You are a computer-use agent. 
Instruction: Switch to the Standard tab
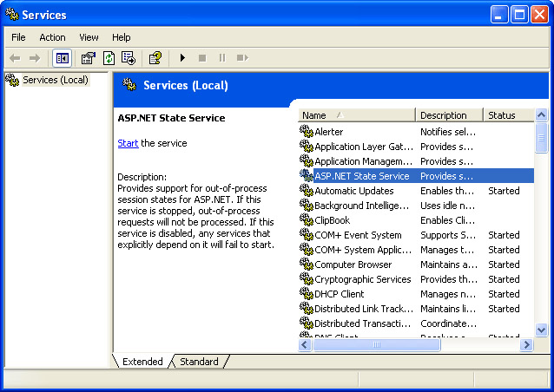point(199,362)
